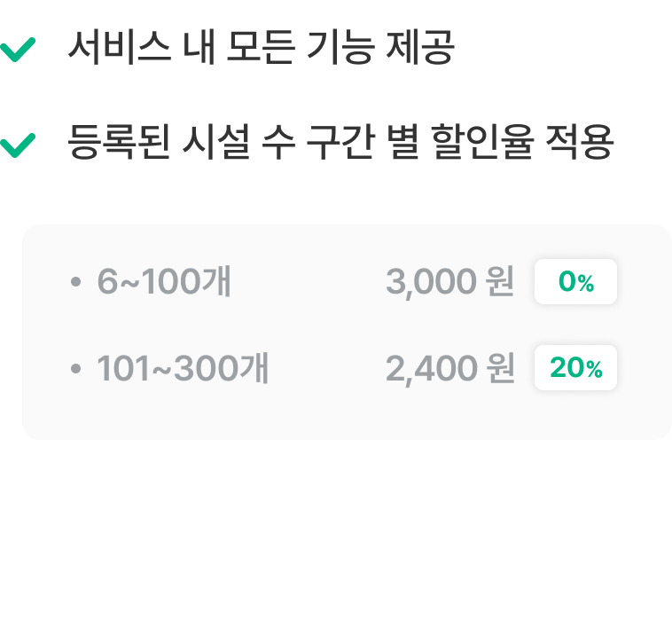Select the 등록된 시설 수 구간 별 할인율 적용 text

(340, 142)
